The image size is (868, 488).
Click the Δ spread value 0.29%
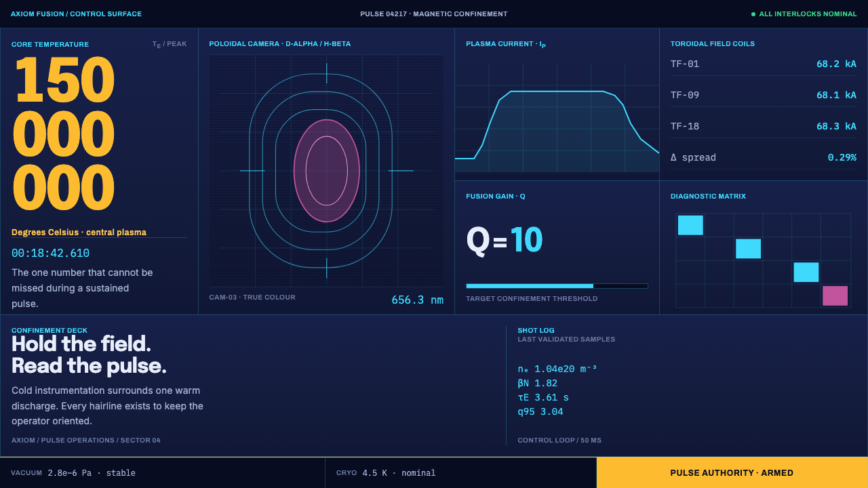click(842, 157)
